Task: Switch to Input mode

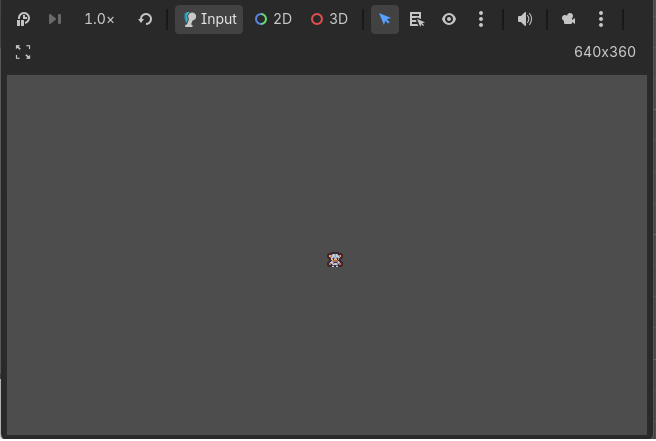Action: click(209, 19)
